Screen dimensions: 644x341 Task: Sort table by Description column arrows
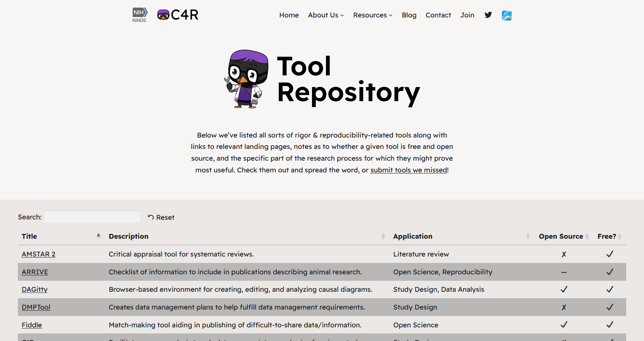(383, 236)
